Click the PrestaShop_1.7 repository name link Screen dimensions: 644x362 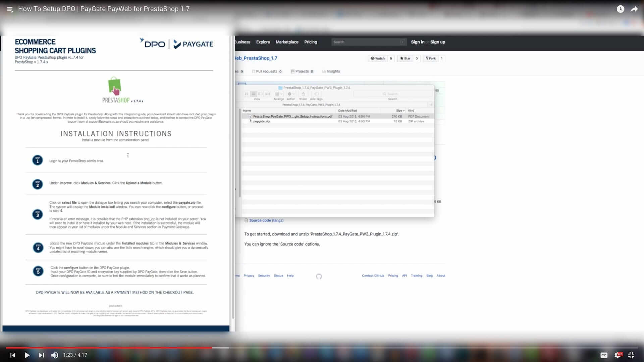point(256,58)
